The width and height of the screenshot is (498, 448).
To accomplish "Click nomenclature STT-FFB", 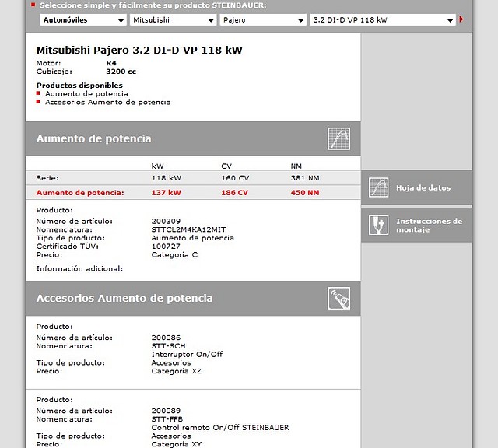I will click(167, 419).
